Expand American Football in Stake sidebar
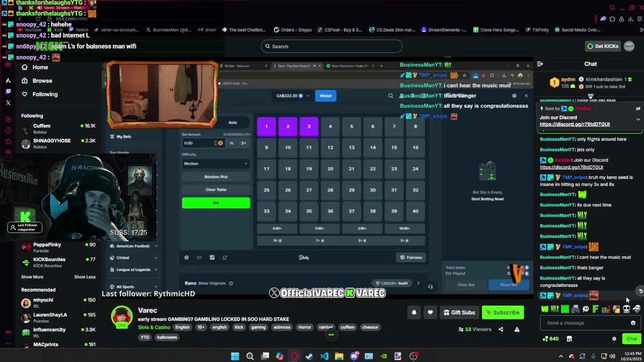This screenshot has width=644, height=362. pyautogui.click(x=133, y=246)
